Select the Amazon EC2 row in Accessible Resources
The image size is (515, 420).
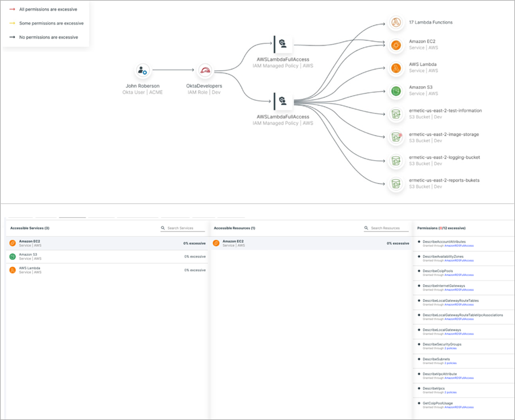tap(311, 243)
